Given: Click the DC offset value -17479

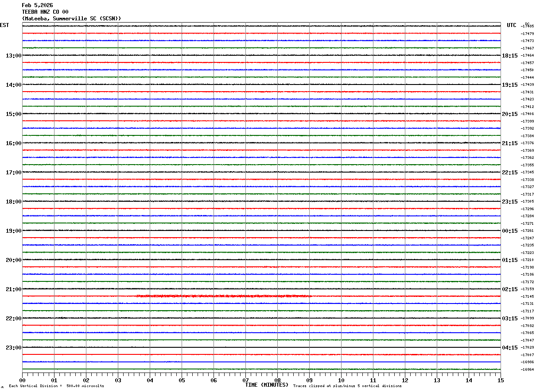Looking at the screenshot, I should (x=528, y=34).
